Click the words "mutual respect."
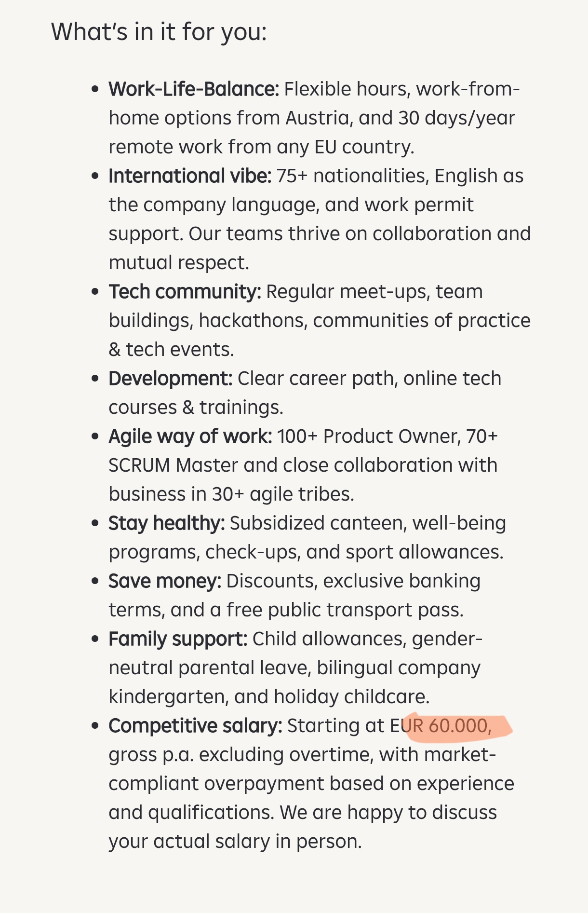This screenshot has width=588, height=913. point(179,263)
